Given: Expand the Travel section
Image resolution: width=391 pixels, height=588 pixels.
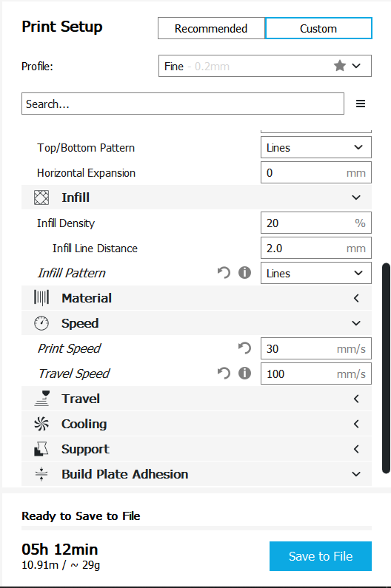Looking at the screenshot, I should [x=196, y=399].
